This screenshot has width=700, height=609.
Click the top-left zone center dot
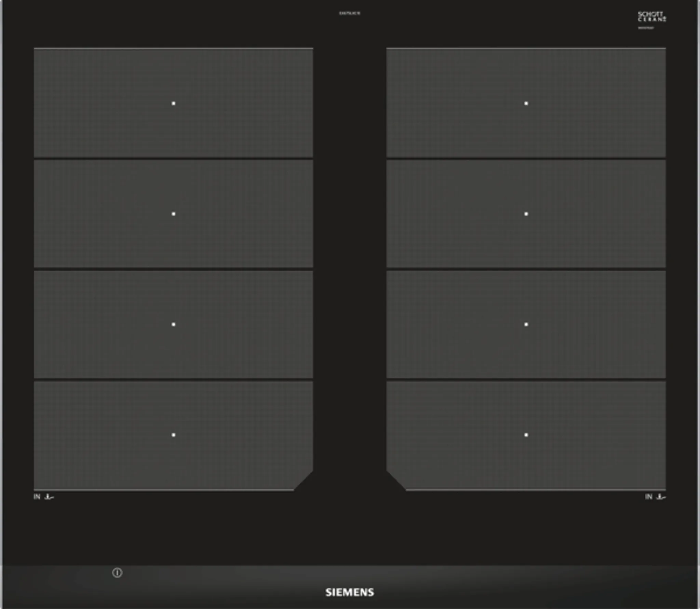pyautogui.click(x=173, y=103)
